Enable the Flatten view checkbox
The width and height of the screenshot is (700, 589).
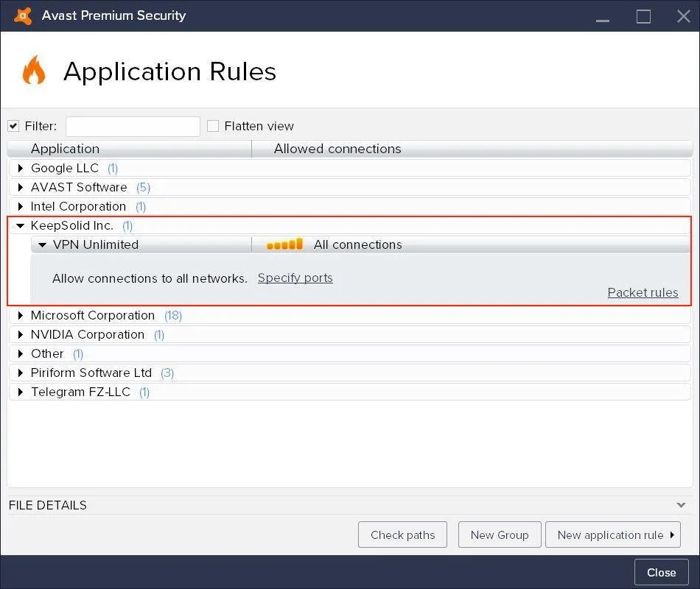coord(213,126)
